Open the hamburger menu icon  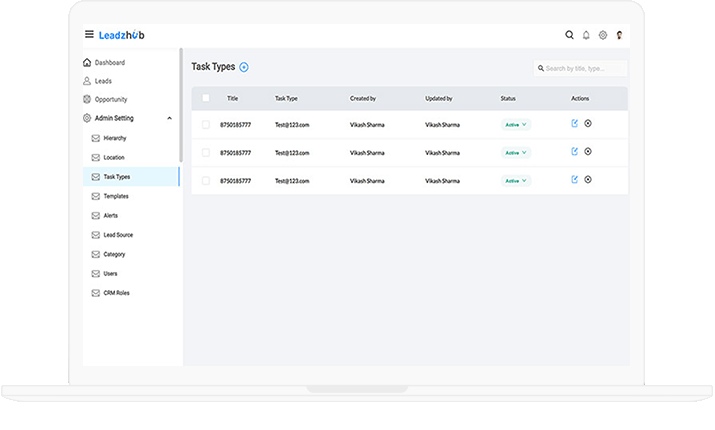[89, 35]
